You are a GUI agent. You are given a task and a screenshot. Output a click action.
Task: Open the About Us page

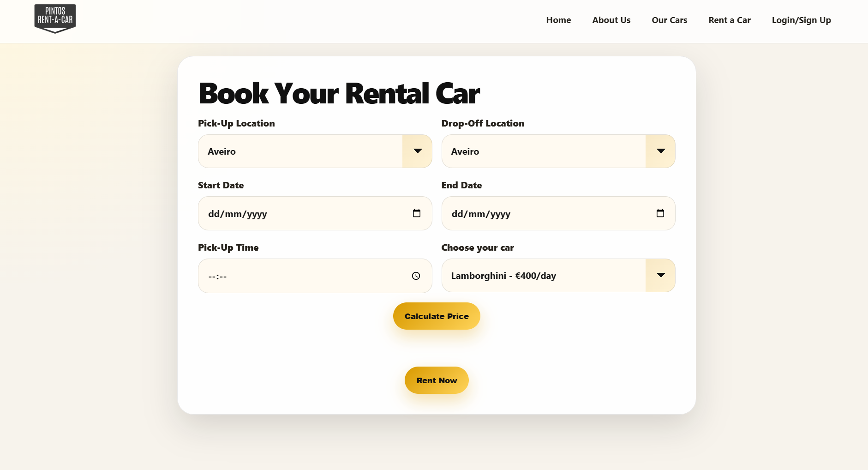[611, 20]
